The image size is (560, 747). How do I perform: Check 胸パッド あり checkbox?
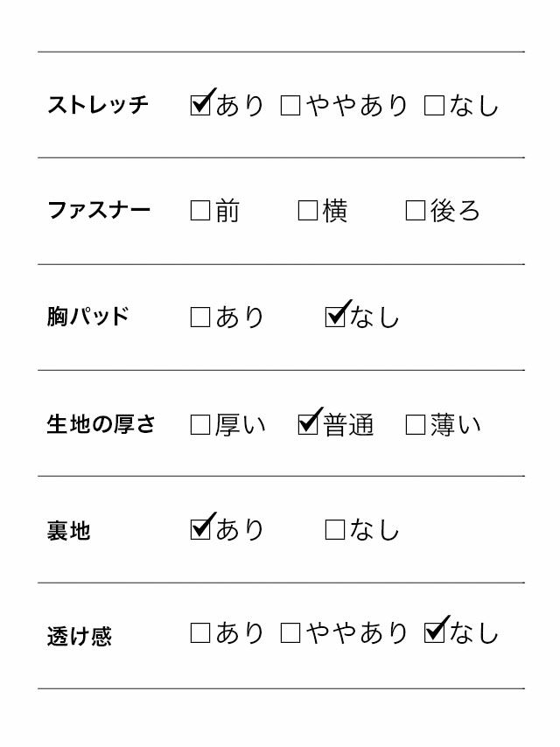click(x=200, y=317)
